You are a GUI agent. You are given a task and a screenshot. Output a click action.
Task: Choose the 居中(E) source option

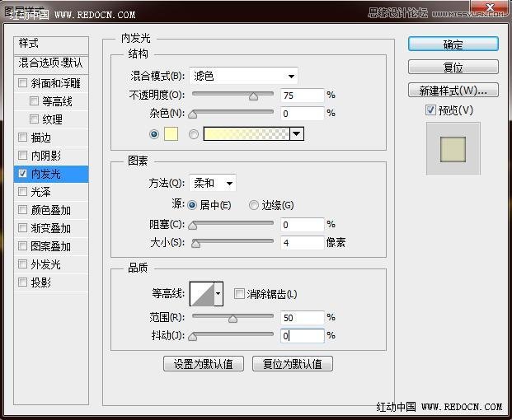click(192, 205)
